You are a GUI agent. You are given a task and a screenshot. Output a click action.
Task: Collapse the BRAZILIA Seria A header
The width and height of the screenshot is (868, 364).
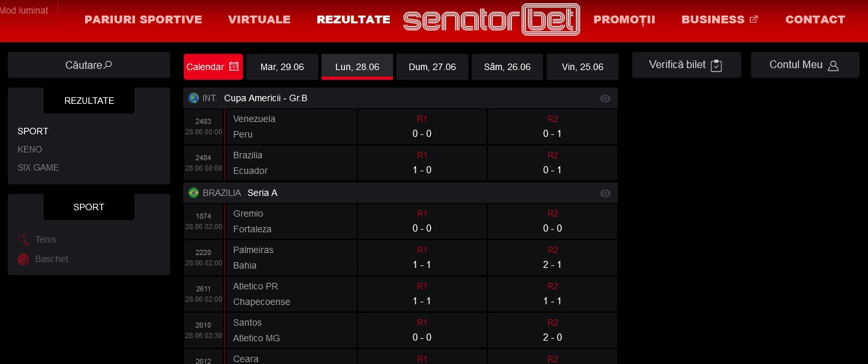click(x=400, y=193)
